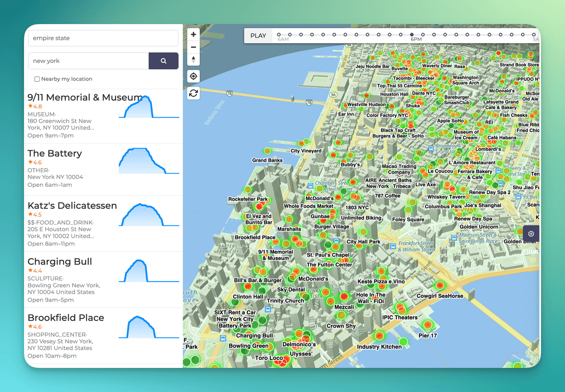This screenshot has width=565, height=392.
Task: View Katz's Delicatessen busyness chart
Action: pyautogui.click(x=149, y=216)
